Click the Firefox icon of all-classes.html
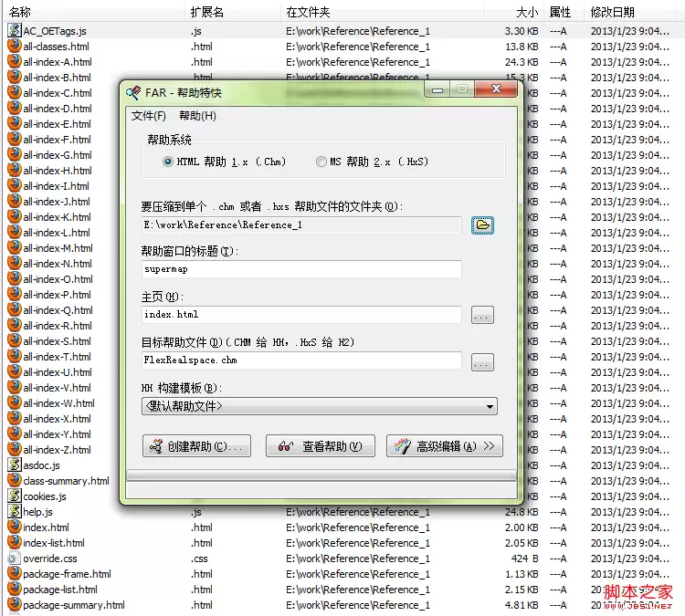This screenshot has height=616, width=685. click(15, 46)
